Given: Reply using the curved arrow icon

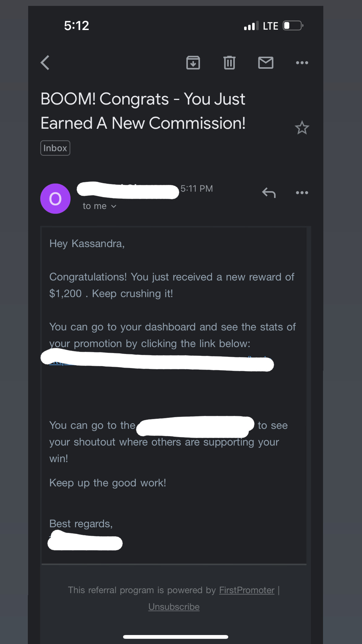Looking at the screenshot, I should [269, 193].
